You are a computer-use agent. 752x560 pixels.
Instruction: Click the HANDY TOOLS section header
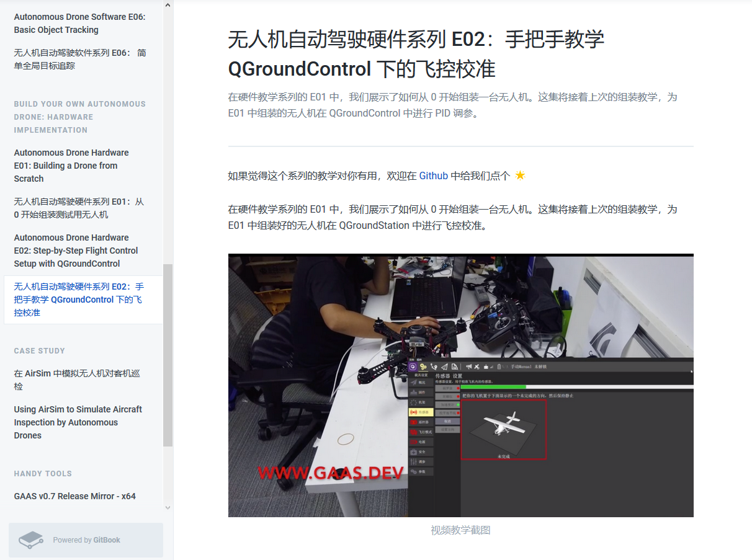pos(43,474)
